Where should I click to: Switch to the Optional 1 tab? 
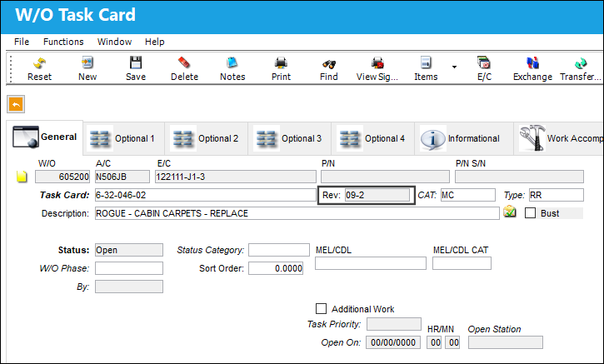pos(124,138)
